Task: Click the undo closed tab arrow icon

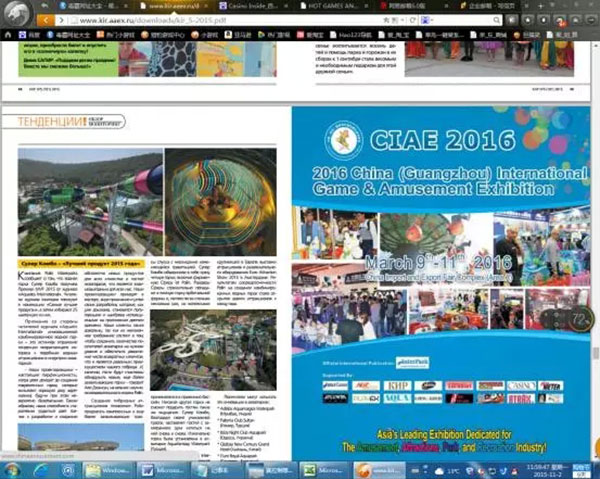Action: pos(45,6)
